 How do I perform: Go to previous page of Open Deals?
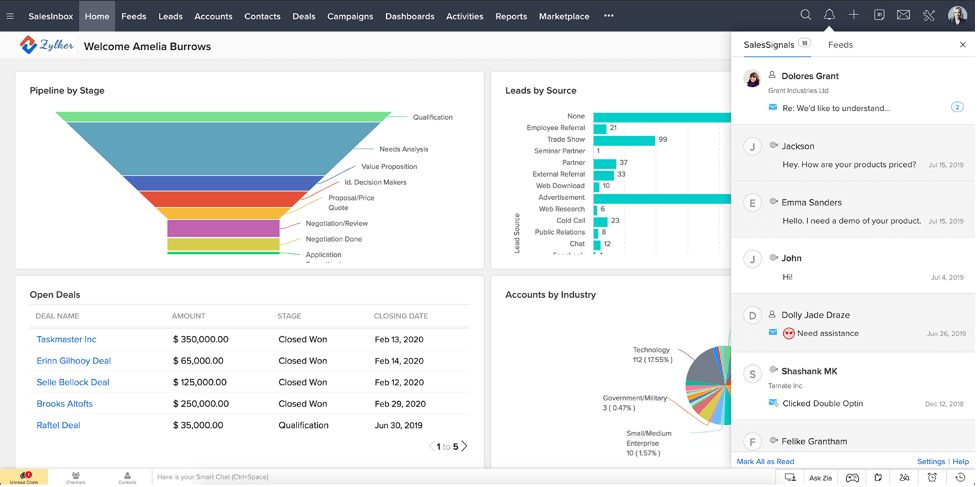[x=432, y=446]
